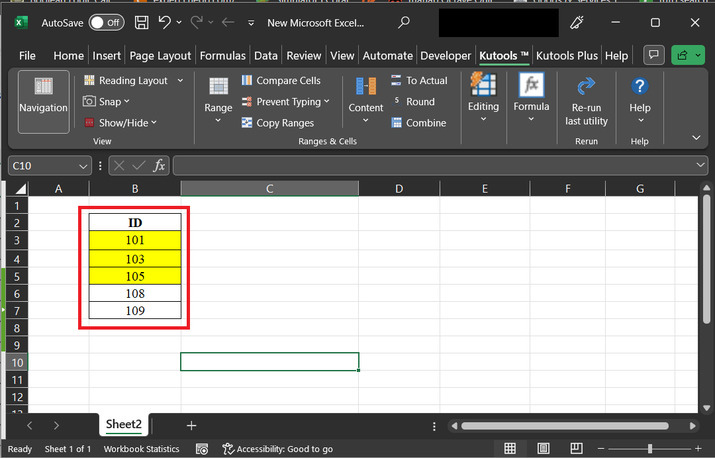Click the Re-run last utility icon
The image size is (715, 458).
(x=586, y=86)
